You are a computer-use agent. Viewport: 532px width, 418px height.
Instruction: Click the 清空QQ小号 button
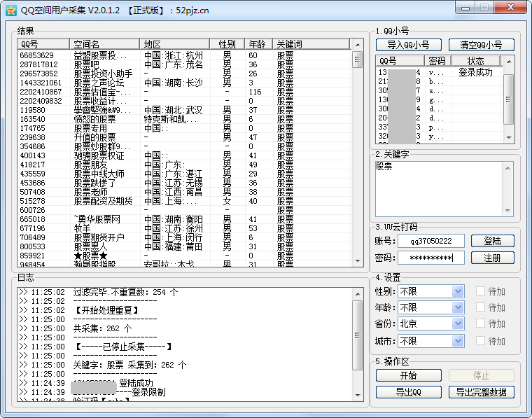[x=481, y=45]
